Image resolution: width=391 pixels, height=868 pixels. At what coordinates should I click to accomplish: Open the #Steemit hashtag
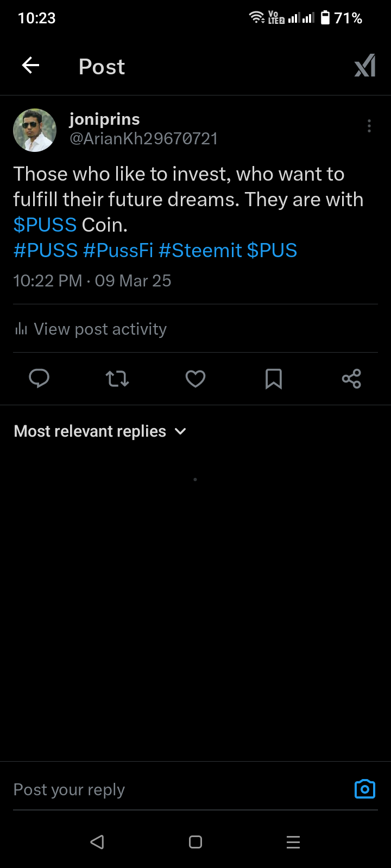[200, 251]
